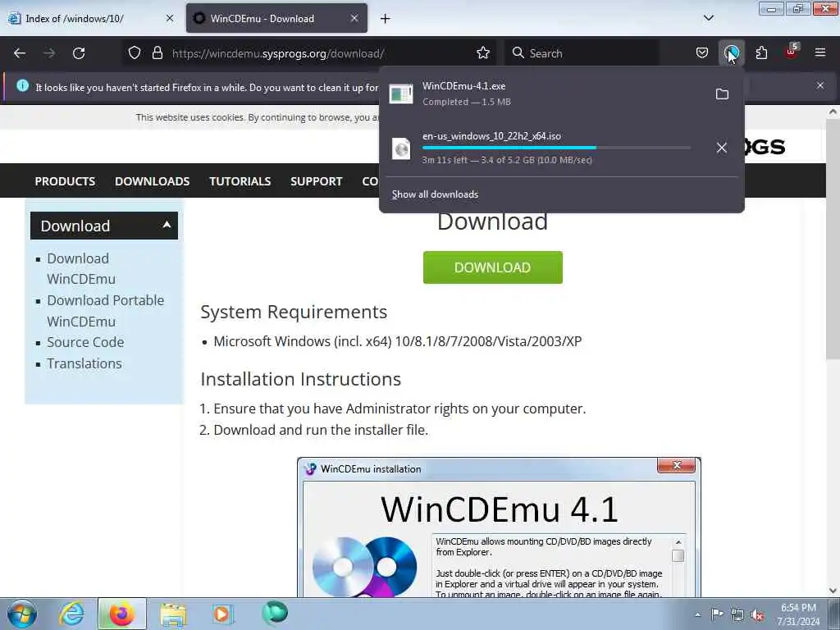Open the Extensions puzzle icon
The width and height of the screenshot is (840, 630).
(x=761, y=53)
